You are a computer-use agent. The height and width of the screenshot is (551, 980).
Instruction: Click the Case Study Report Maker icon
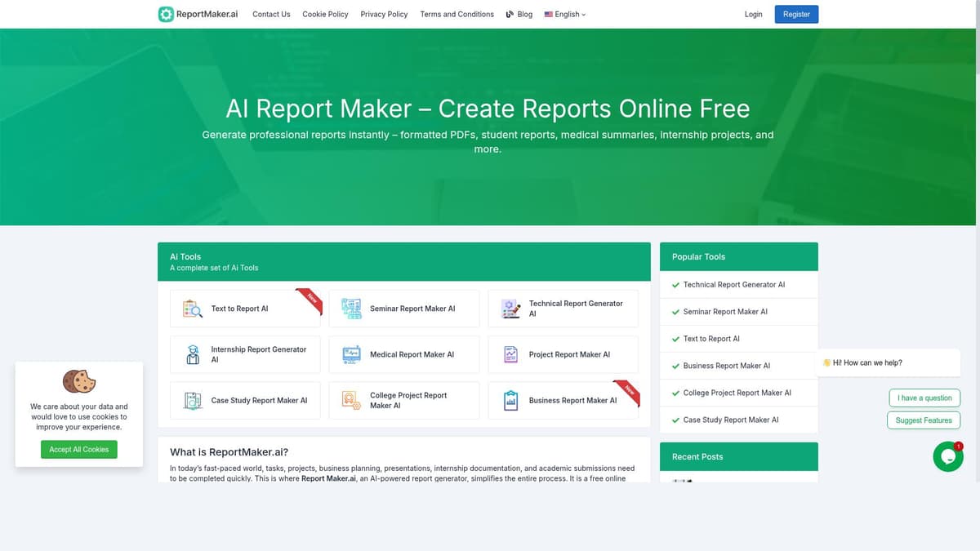pos(191,400)
